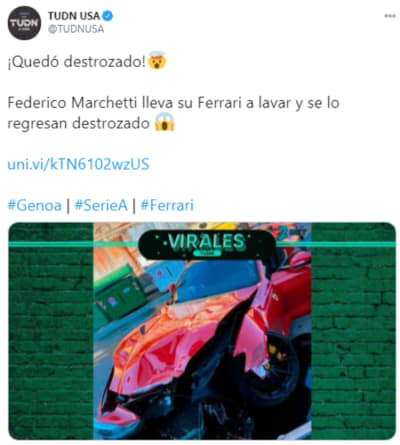
Task: Follow the uni.vi/kTN6102wzUS link
Action: click(x=78, y=164)
